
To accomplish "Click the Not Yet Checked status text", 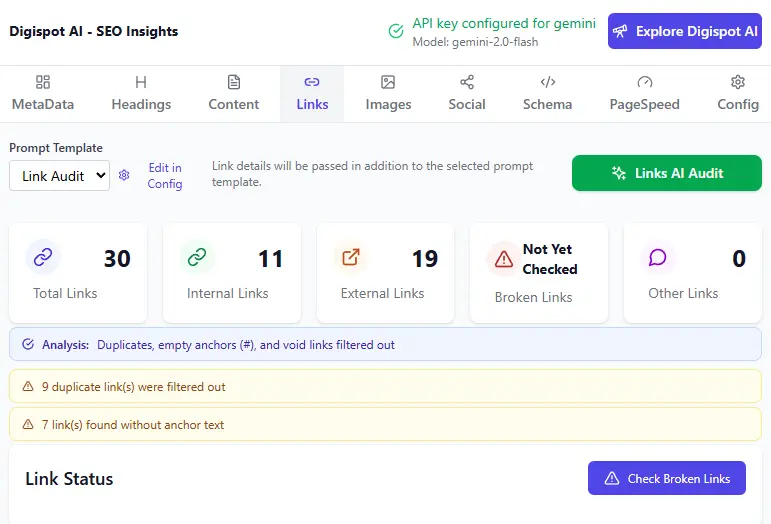I will coord(550,259).
